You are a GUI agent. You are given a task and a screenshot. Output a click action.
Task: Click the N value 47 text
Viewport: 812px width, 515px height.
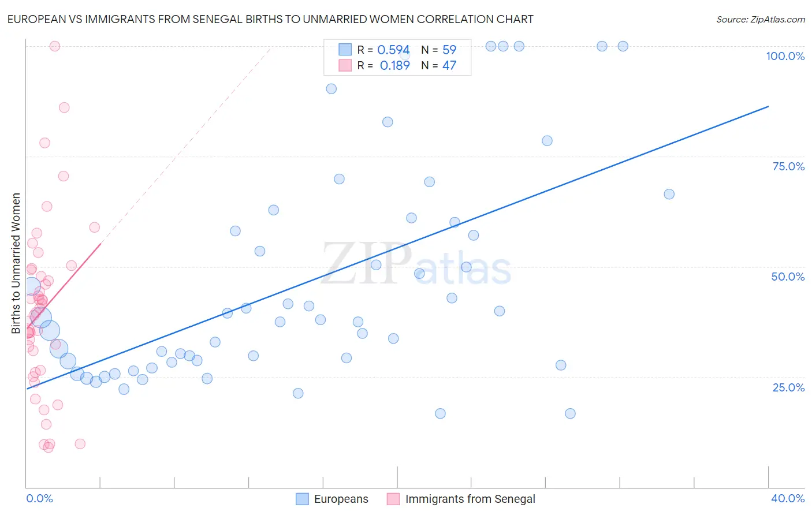(449, 65)
